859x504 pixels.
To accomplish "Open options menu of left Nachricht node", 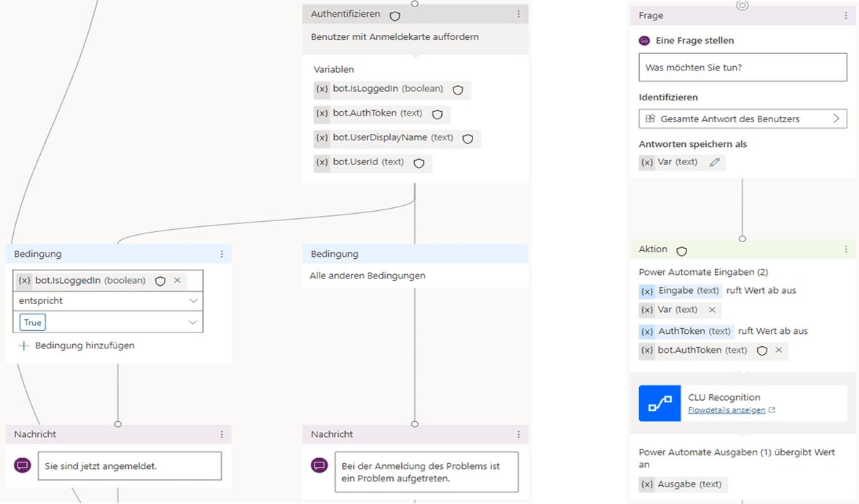I will [221, 434].
